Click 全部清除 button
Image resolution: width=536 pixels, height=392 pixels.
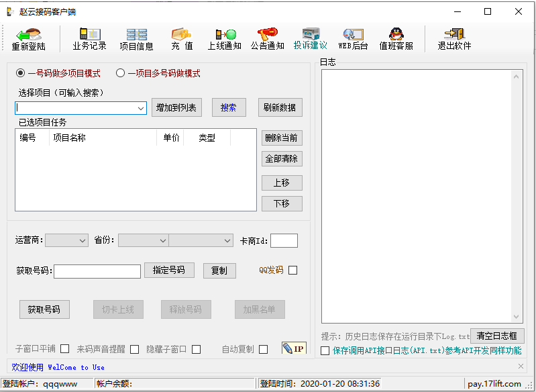[282, 158]
